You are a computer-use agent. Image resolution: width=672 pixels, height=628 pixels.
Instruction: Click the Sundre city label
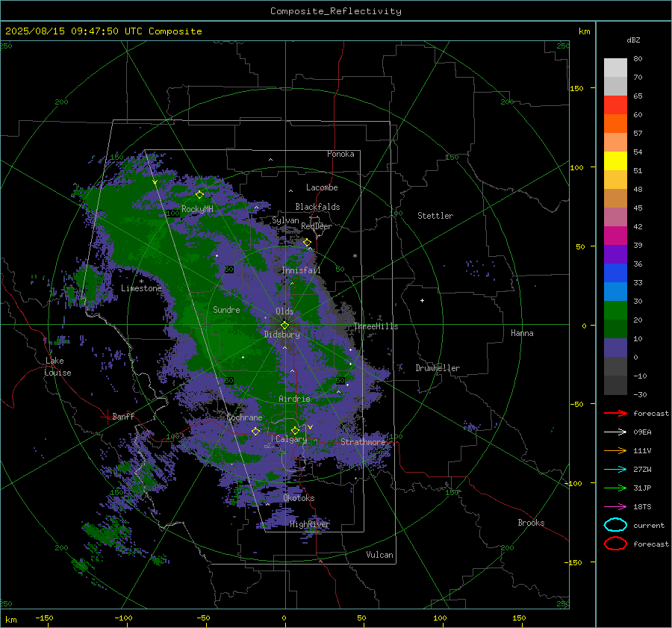(226, 309)
